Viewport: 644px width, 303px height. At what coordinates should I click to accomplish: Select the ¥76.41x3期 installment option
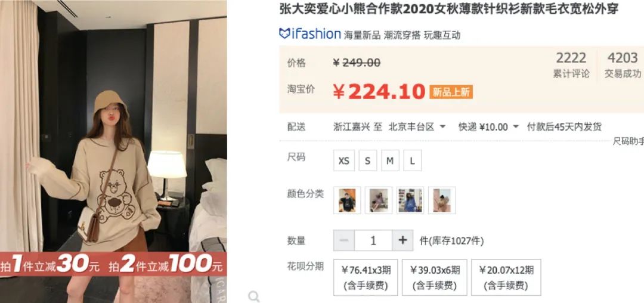pos(366,277)
